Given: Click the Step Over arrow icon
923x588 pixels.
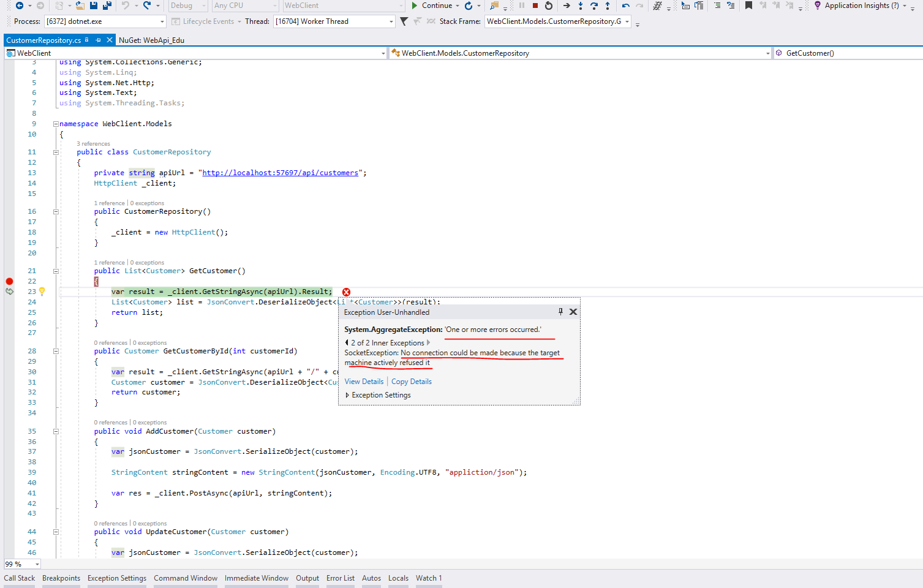Looking at the screenshot, I should point(593,6).
